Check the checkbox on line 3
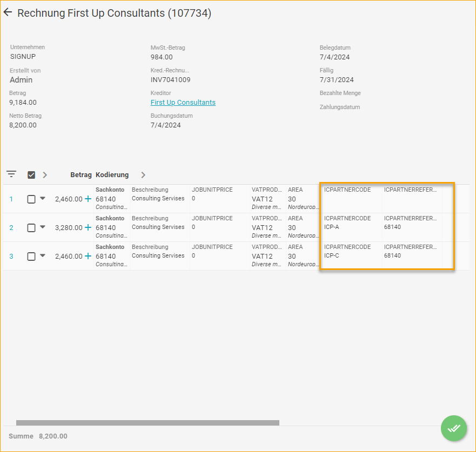 (x=31, y=256)
